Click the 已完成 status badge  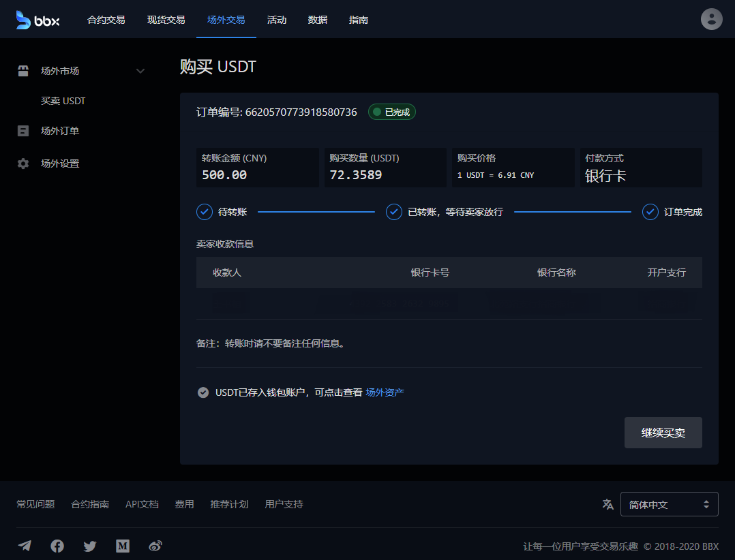pyautogui.click(x=392, y=112)
